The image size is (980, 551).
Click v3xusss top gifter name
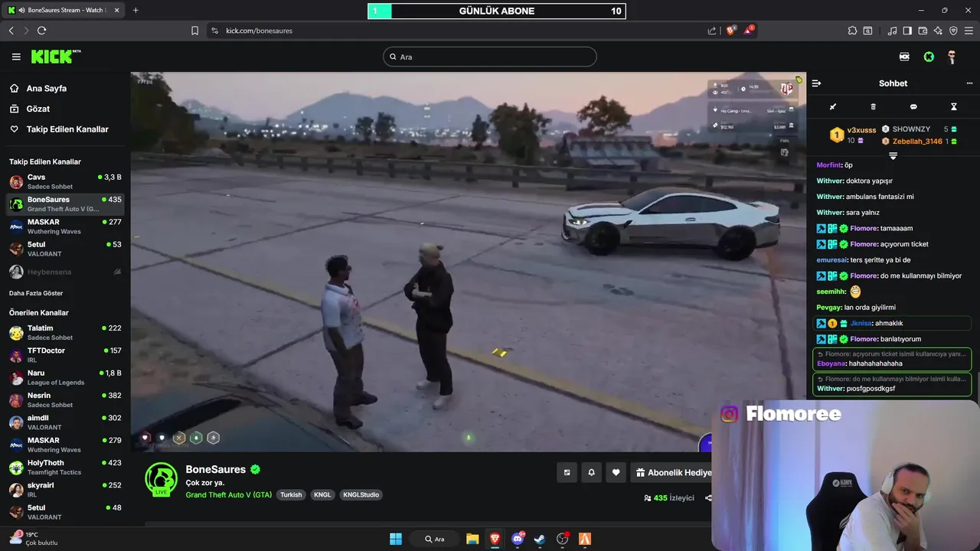[861, 130]
